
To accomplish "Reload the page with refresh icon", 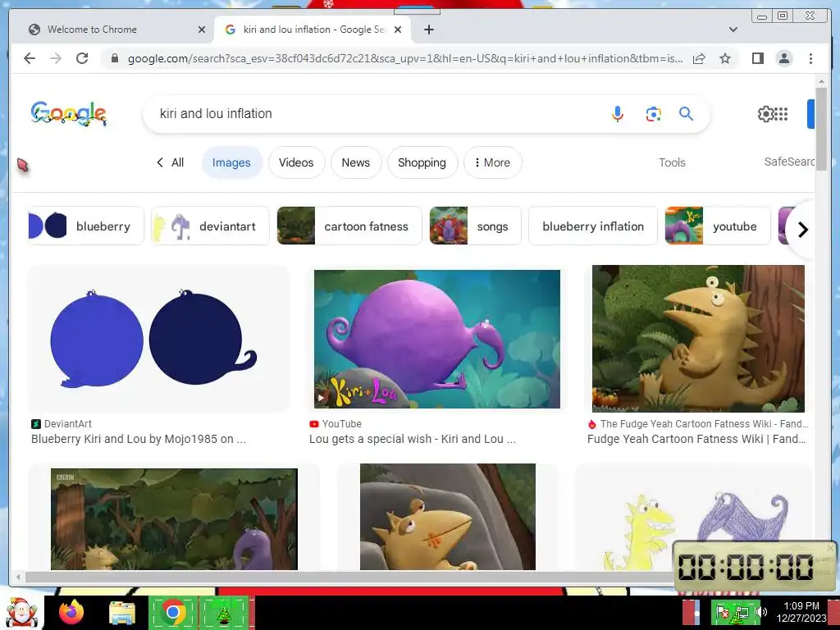I will pyautogui.click(x=82, y=58).
